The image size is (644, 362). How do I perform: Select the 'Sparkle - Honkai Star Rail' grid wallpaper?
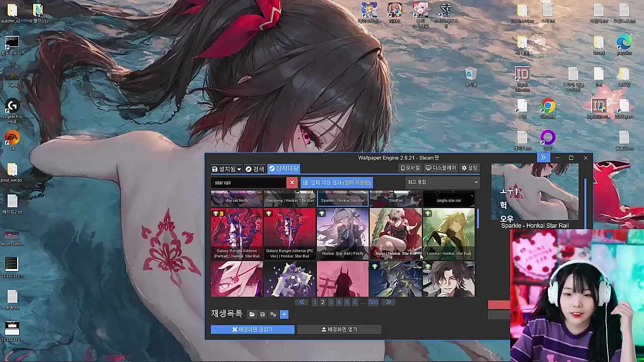click(343, 199)
